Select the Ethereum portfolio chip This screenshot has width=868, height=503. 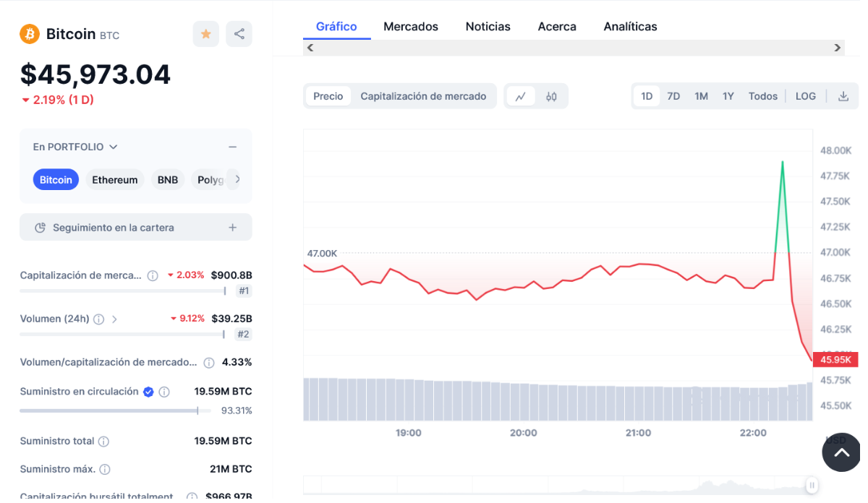115,180
